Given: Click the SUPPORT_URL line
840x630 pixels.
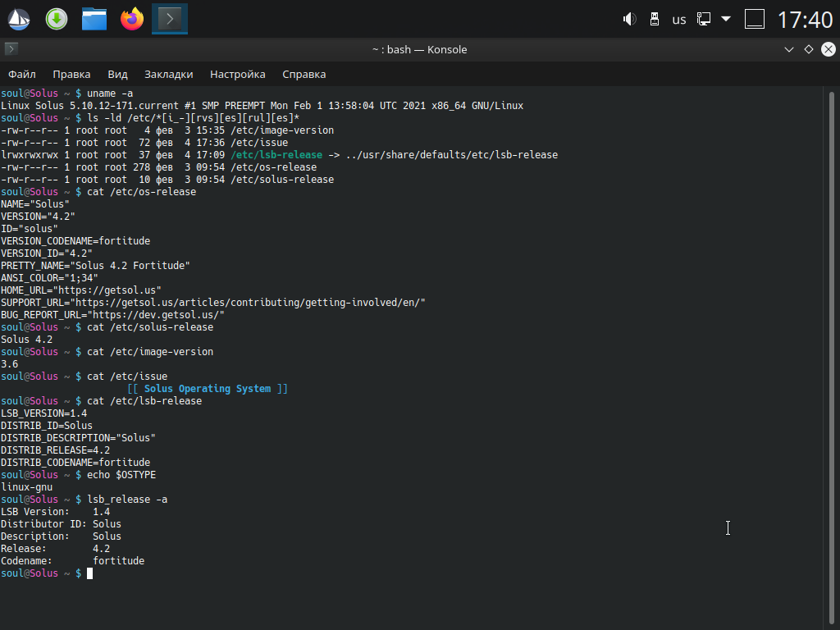Looking at the screenshot, I should [213, 303].
